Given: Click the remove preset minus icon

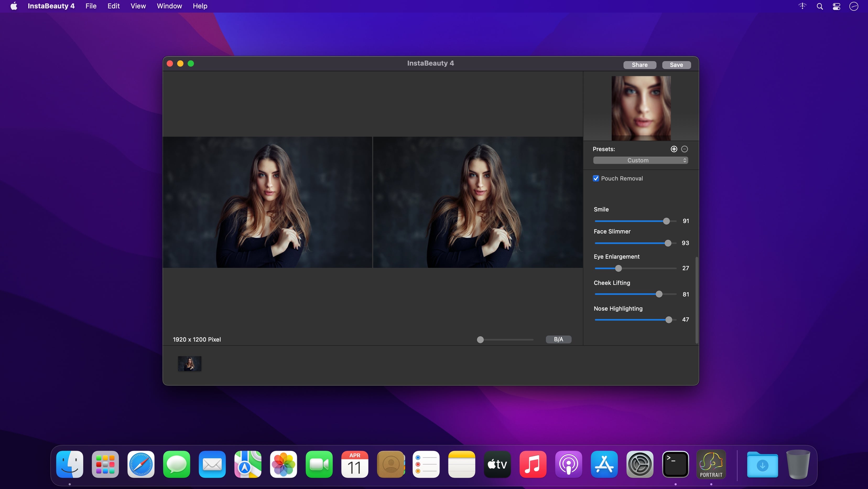Looking at the screenshot, I should click(684, 149).
